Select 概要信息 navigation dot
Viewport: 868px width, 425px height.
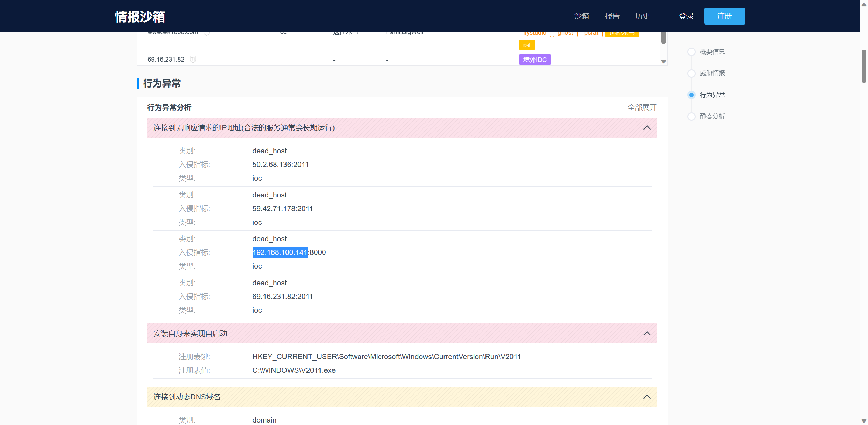(x=691, y=52)
